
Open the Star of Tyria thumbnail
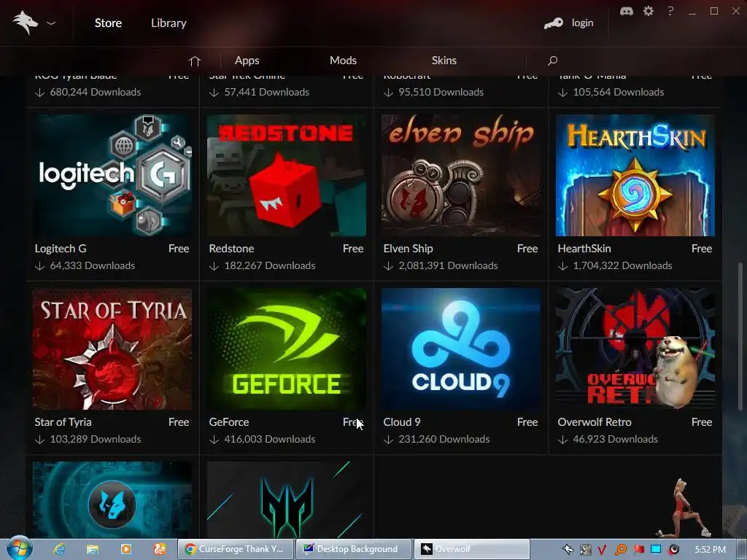pyautogui.click(x=112, y=349)
